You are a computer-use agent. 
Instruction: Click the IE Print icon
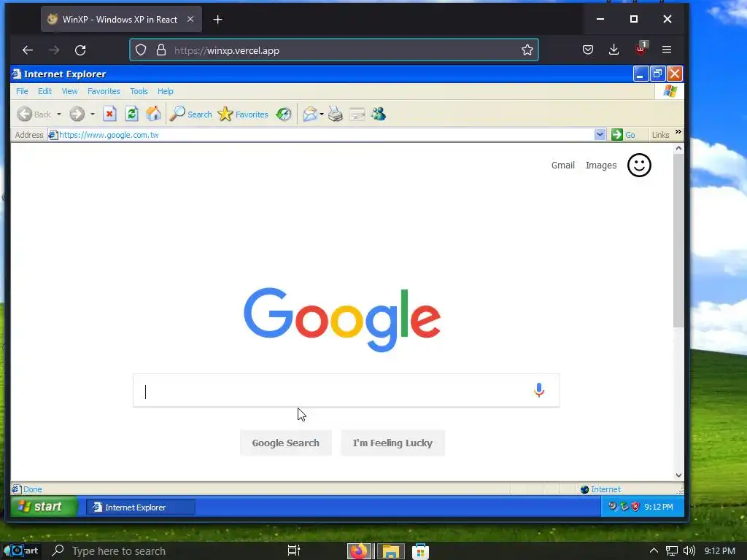336,114
